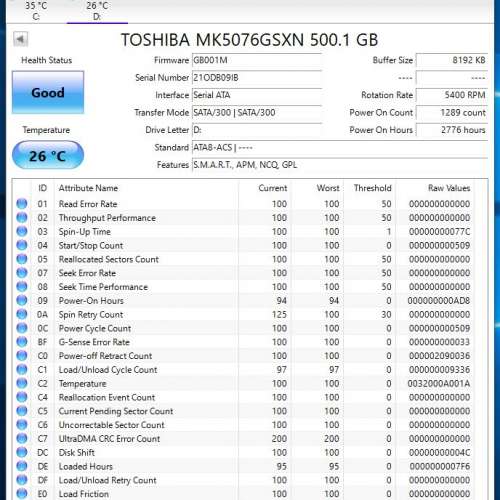Image resolution: width=500 pixels, height=500 pixels.
Task: Click raw value 000002090036
Action: (439, 356)
